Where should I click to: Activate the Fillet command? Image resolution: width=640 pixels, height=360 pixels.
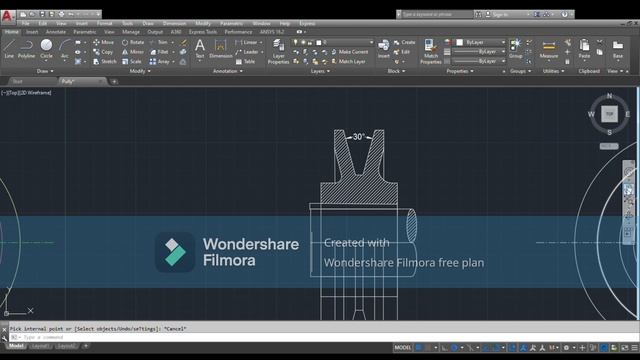pos(160,52)
